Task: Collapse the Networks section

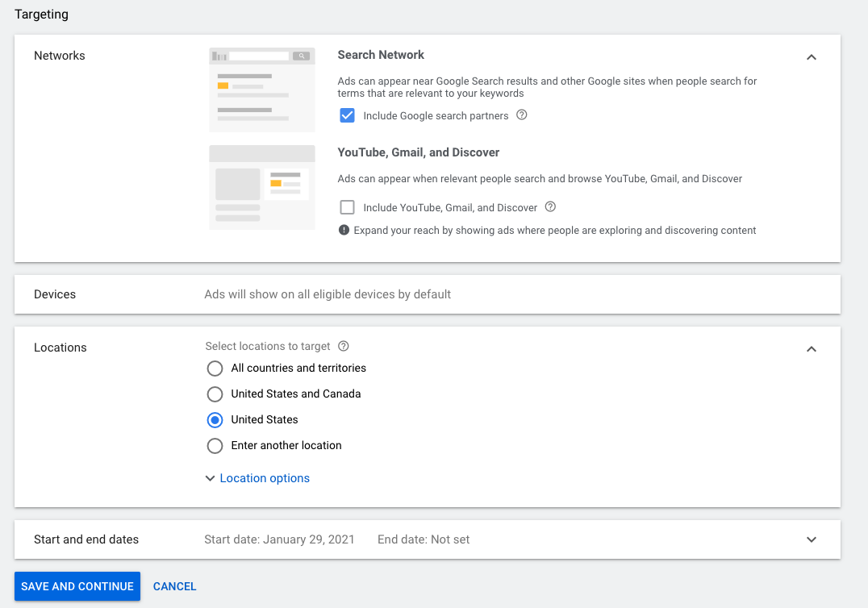Action: pyautogui.click(x=812, y=57)
